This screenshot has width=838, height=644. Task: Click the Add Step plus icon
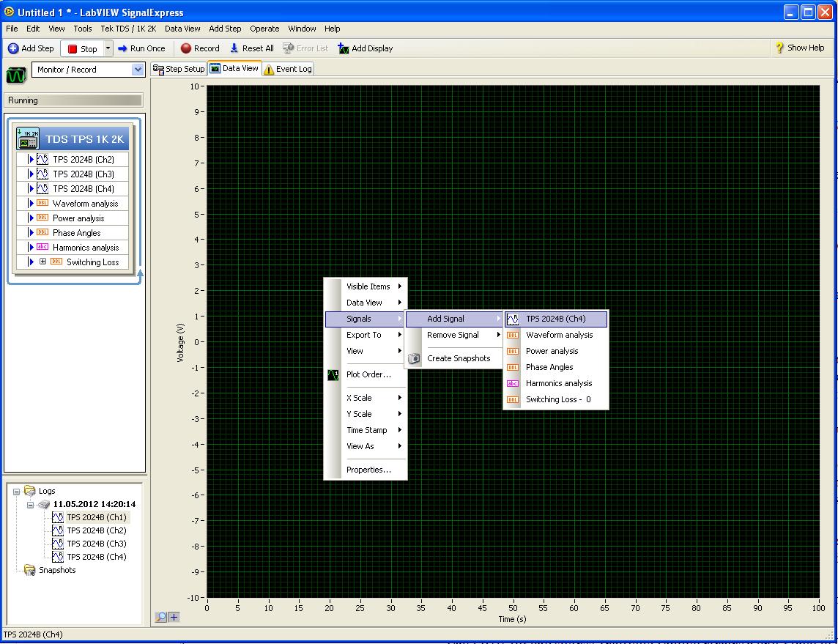coord(13,48)
